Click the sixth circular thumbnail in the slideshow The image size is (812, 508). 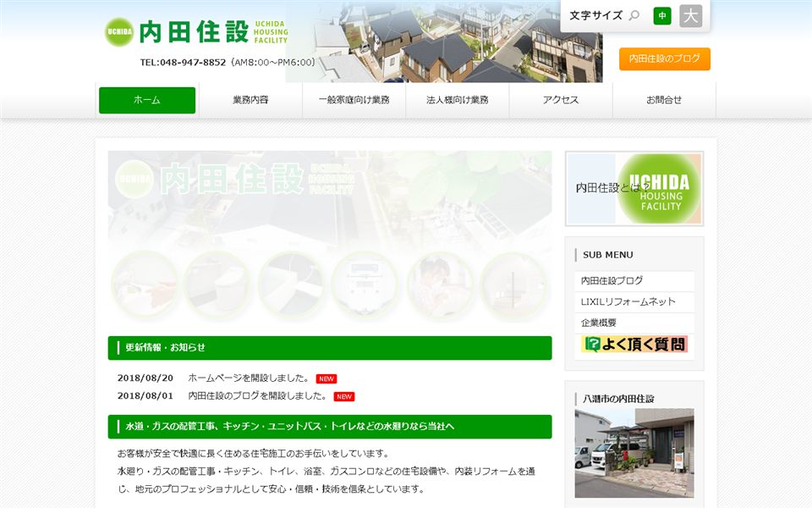coord(513,284)
